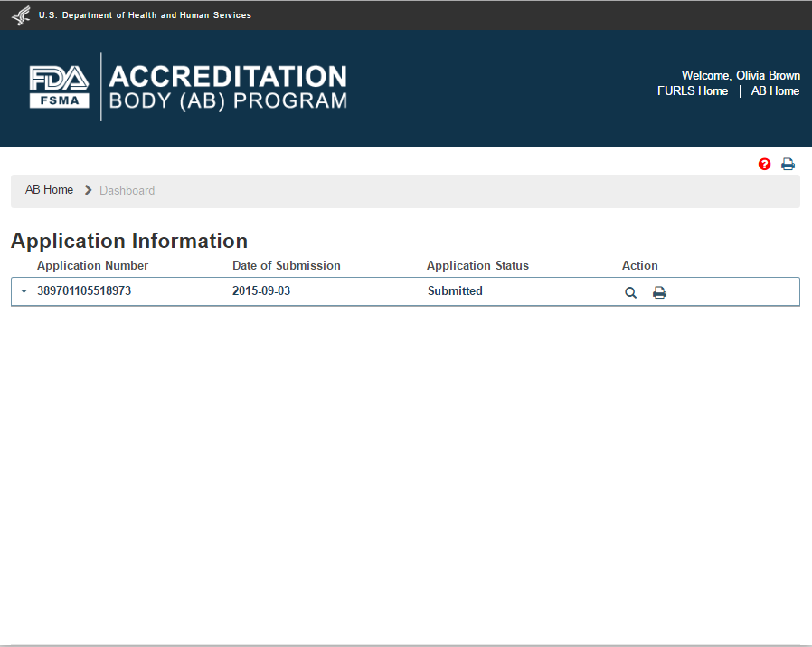Open the FURLS Home link

693,91
